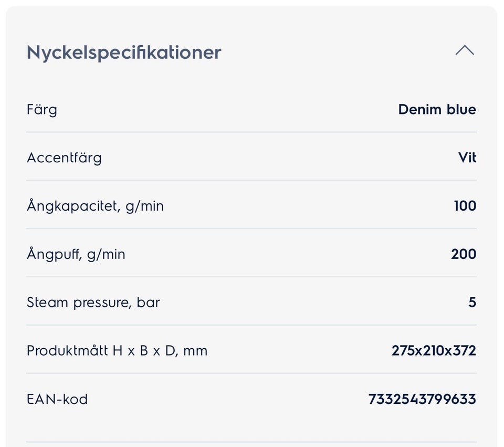Click the EAN-kod label
This screenshot has width=504, height=447.
pos(57,400)
